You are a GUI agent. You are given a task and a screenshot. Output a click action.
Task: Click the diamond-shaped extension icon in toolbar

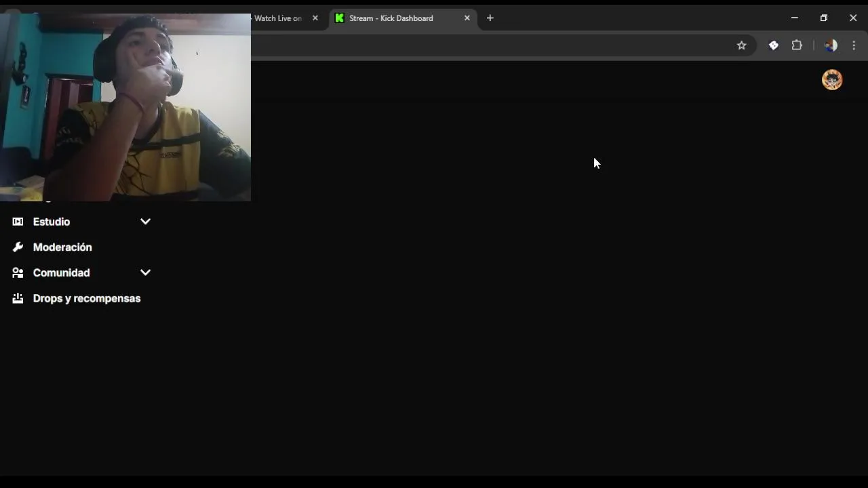[x=773, y=45]
